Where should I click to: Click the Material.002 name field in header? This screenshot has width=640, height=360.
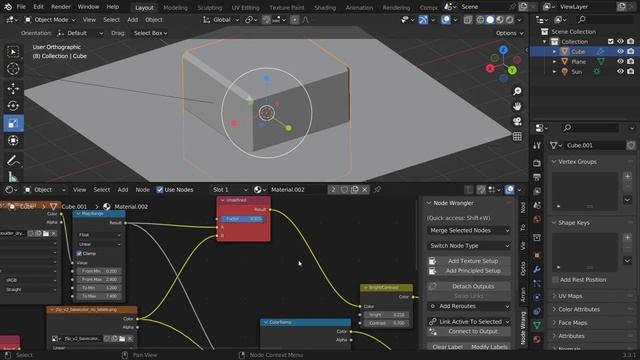pyautogui.click(x=299, y=189)
